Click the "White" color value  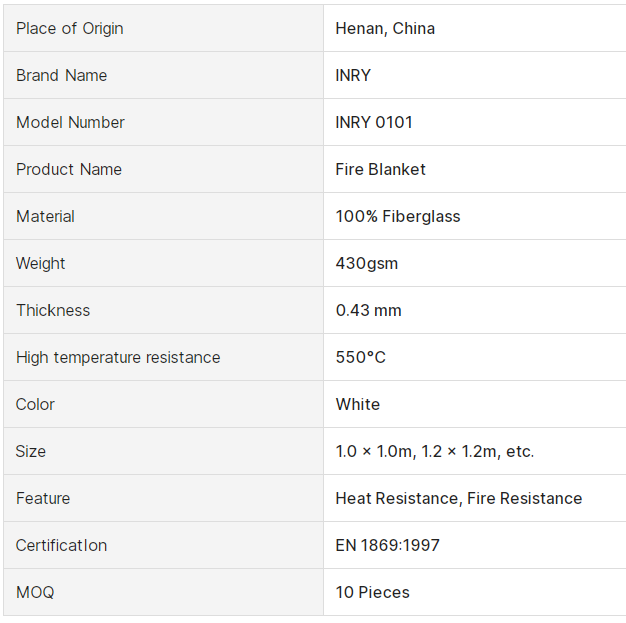[357, 404]
